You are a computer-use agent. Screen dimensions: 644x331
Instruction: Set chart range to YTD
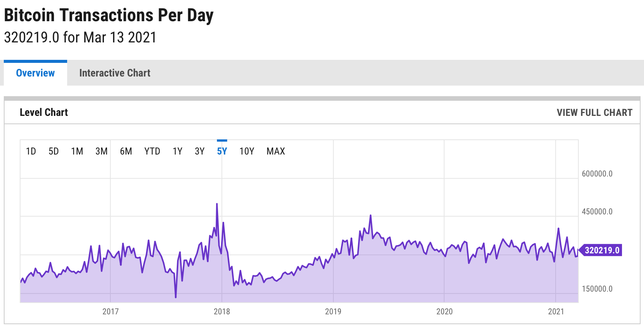[x=152, y=151]
